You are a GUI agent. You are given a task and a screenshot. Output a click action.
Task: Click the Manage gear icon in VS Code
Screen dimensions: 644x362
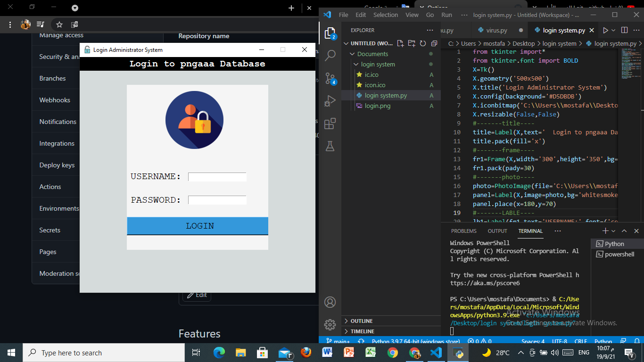(x=330, y=325)
